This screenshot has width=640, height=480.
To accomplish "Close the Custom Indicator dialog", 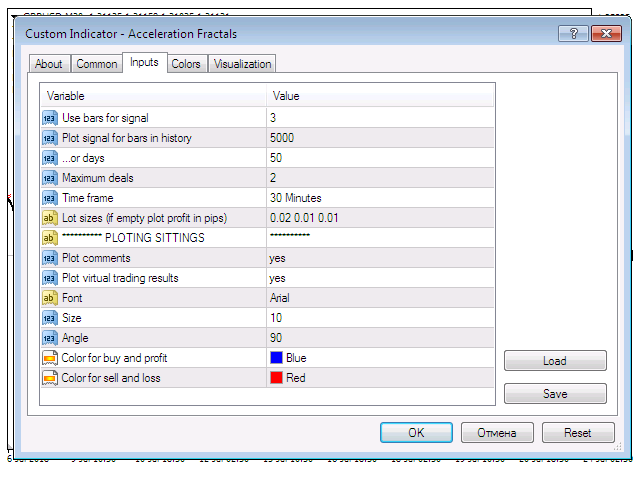I will [607, 33].
